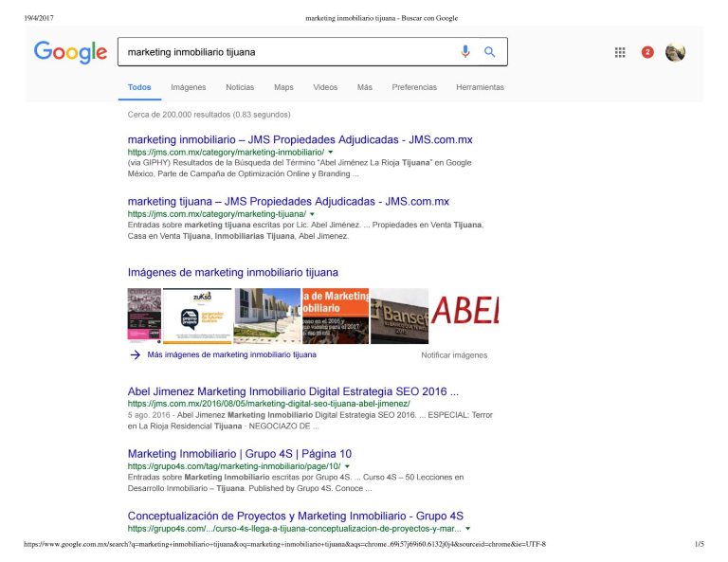Viewport: 728px width, 562px height.
Task: Open the red notifications badge
Action: [647, 52]
